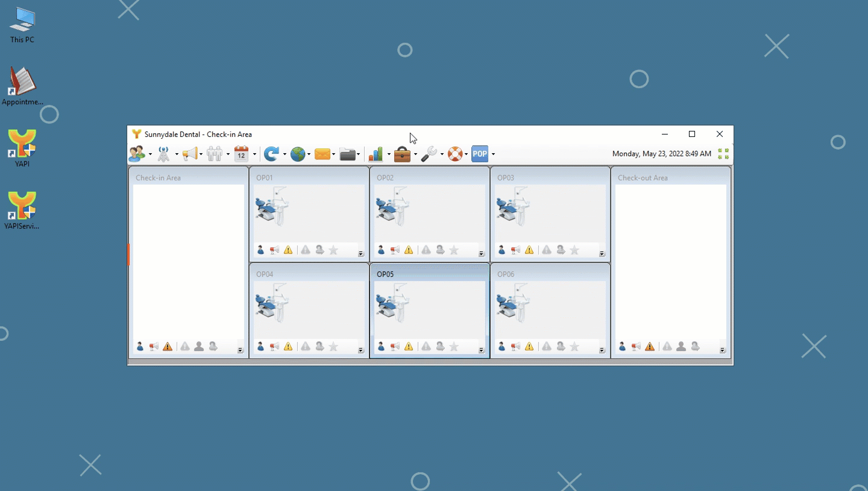Click the orange marker on the window's left edge
868x491 pixels.
(x=128, y=255)
